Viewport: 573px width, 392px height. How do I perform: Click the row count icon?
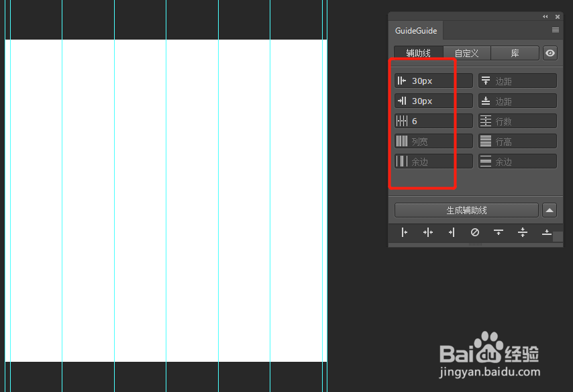tap(486, 121)
